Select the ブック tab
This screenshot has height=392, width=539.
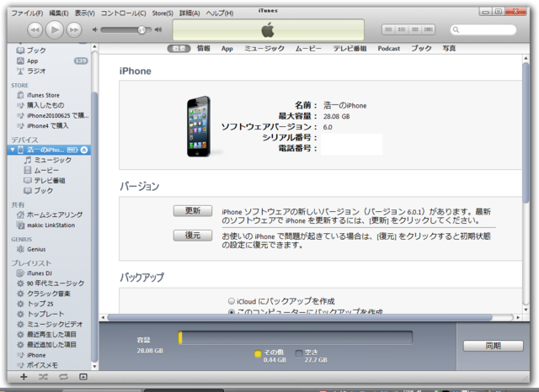coord(421,49)
